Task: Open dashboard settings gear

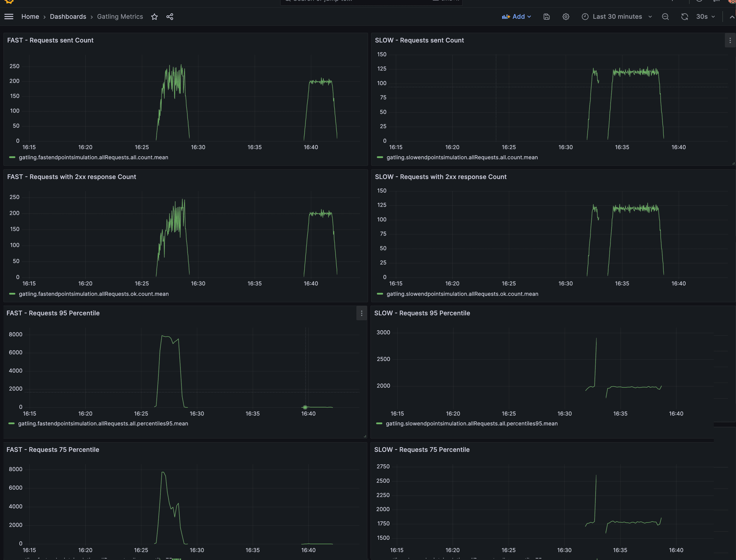Action: click(566, 17)
